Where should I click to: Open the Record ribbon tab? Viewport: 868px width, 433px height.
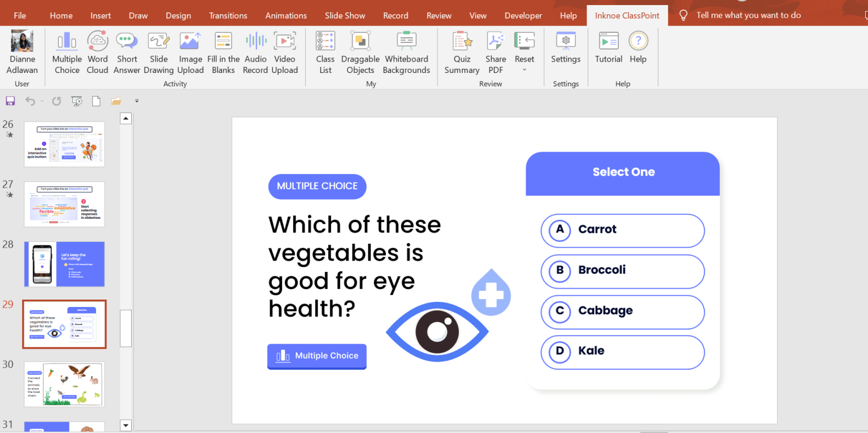396,15
